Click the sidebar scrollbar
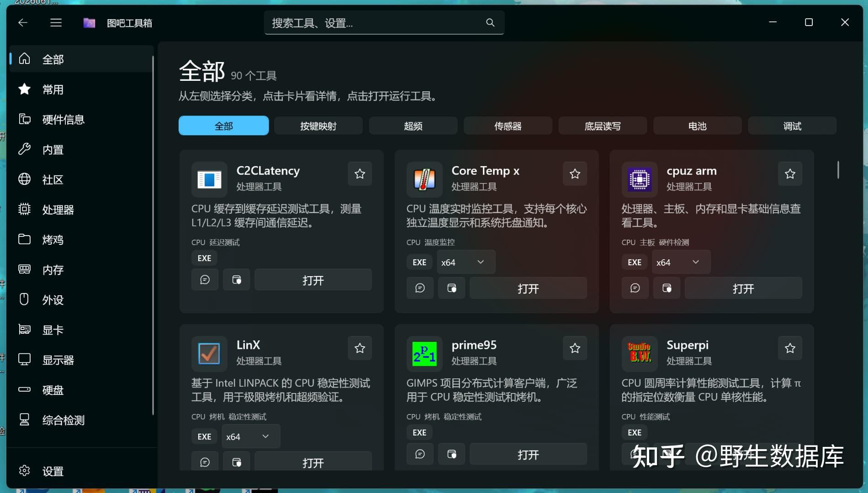Screen dimensions: 868x493 coord(153,235)
